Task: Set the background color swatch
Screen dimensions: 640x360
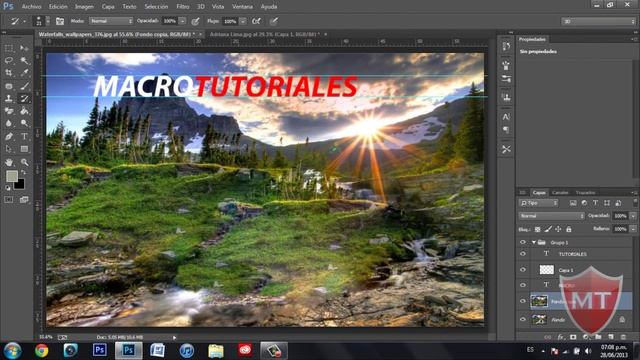Action: click(19, 184)
